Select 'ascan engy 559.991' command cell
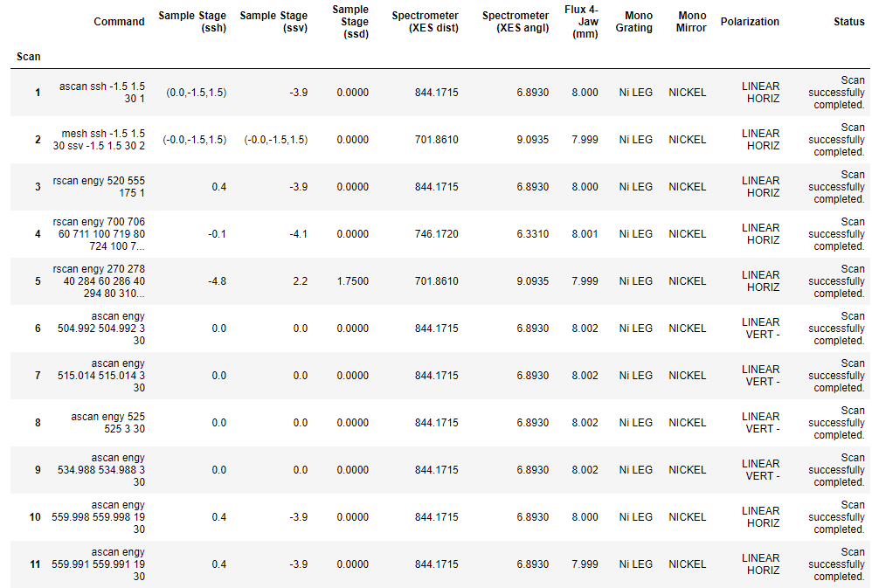This screenshot has width=872, height=588. tap(99, 564)
